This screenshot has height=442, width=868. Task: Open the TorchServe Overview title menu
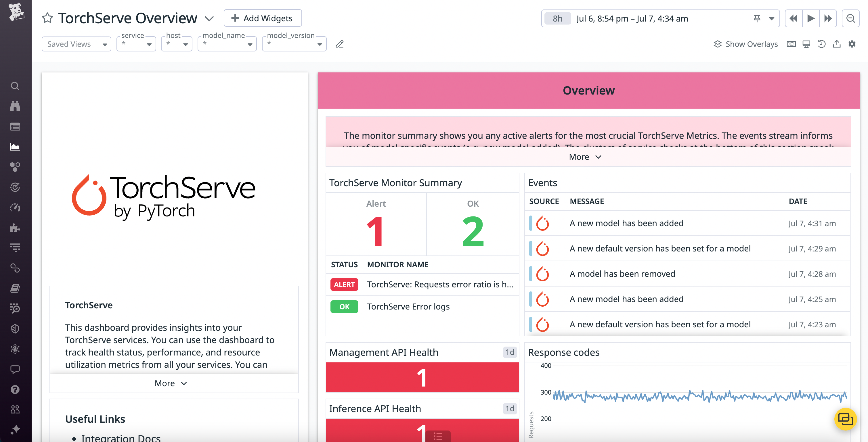[x=209, y=18]
